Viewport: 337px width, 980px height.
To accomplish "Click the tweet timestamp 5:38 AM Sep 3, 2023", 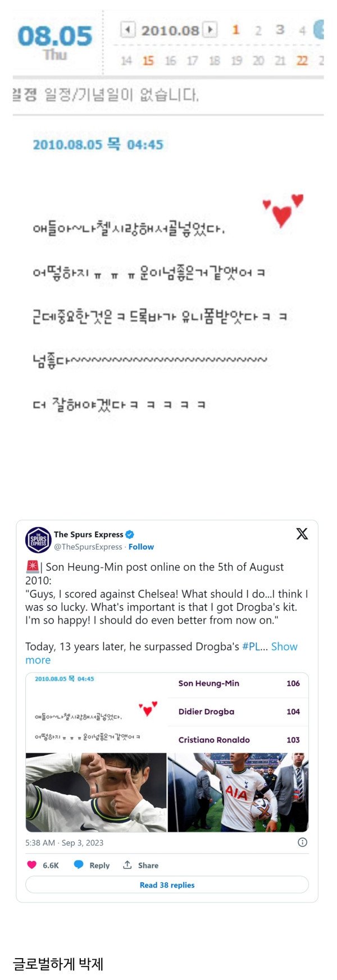I will tap(64, 842).
